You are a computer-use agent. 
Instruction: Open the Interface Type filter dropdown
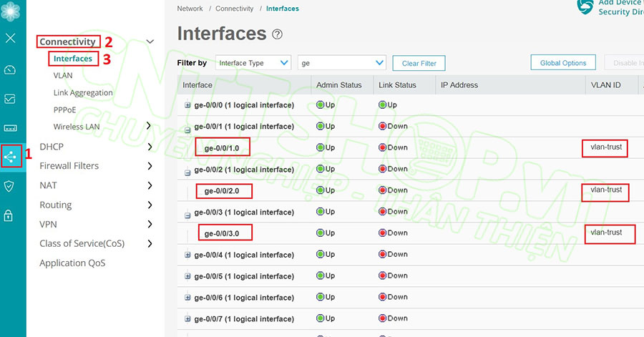tap(253, 63)
